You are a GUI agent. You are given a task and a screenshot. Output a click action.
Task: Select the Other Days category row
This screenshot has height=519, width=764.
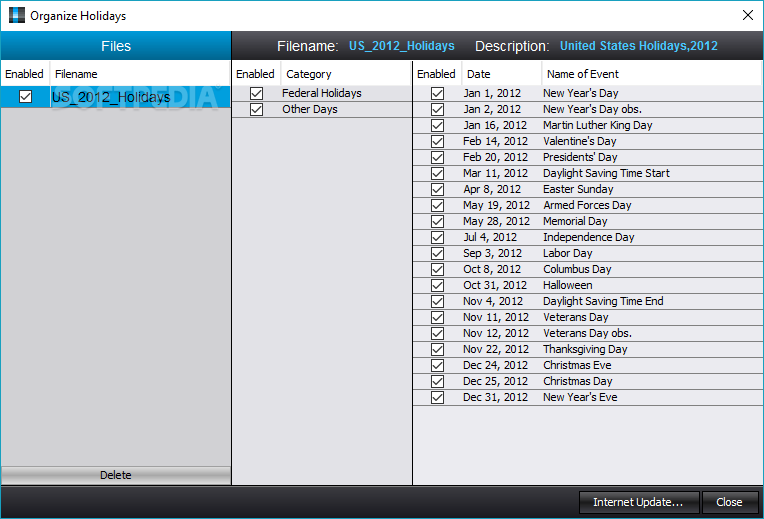click(x=322, y=109)
